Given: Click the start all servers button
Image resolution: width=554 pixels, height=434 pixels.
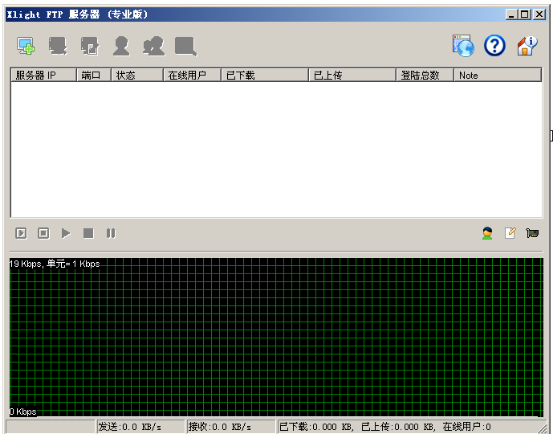Looking at the screenshot, I should (x=21, y=233).
